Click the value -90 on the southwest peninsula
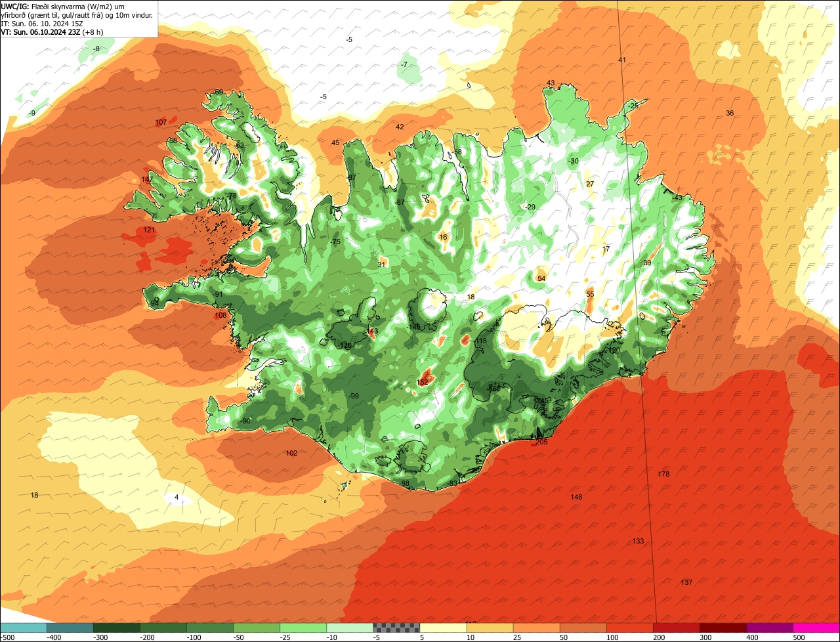840x642 pixels. point(245,421)
